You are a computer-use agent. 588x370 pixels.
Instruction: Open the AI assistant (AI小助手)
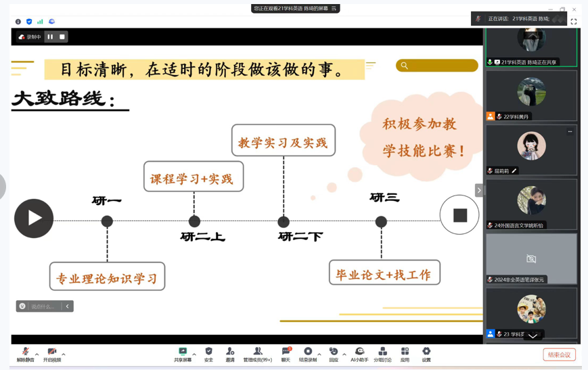click(x=359, y=354)
